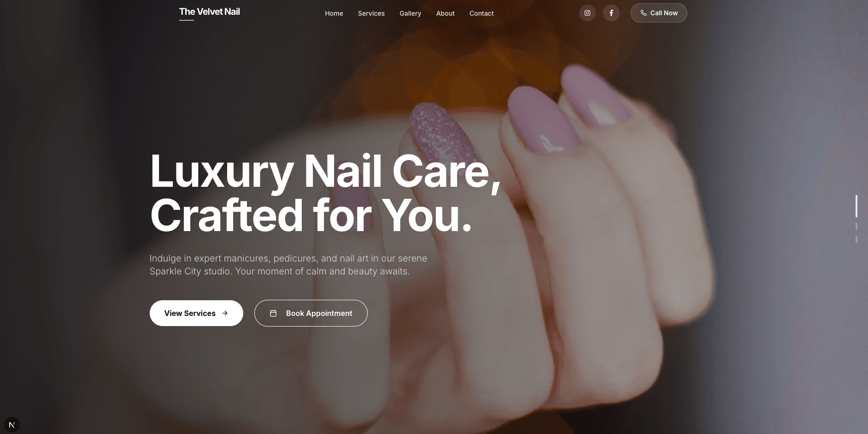The height and width of the screenshot is (434, 868).
Task: Open the Instagram profile icon
Action: (587, 13)
